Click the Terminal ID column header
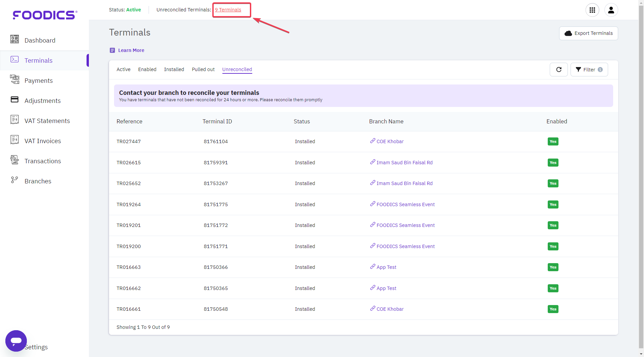This screenshot has width=644, height=357. 217,121
